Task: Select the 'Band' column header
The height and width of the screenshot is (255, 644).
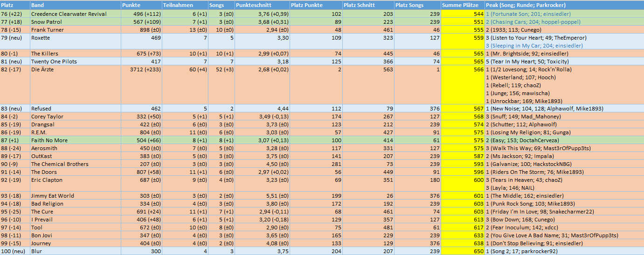Action: pyautogui.click(x=75, y=5)
